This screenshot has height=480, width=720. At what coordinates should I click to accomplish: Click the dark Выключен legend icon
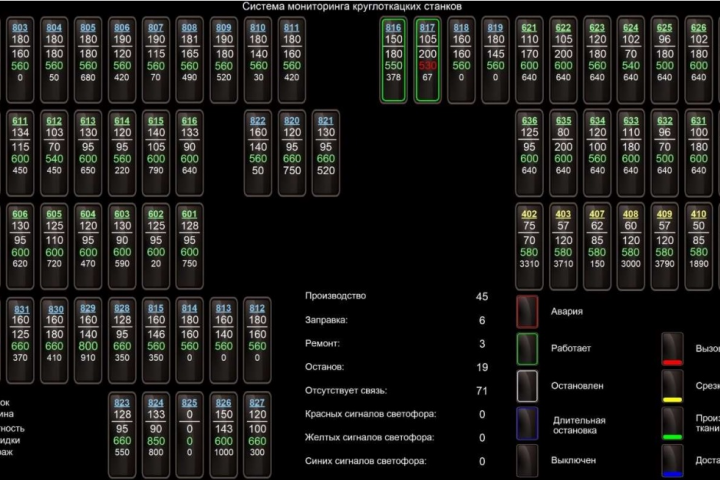pos(527,460)
